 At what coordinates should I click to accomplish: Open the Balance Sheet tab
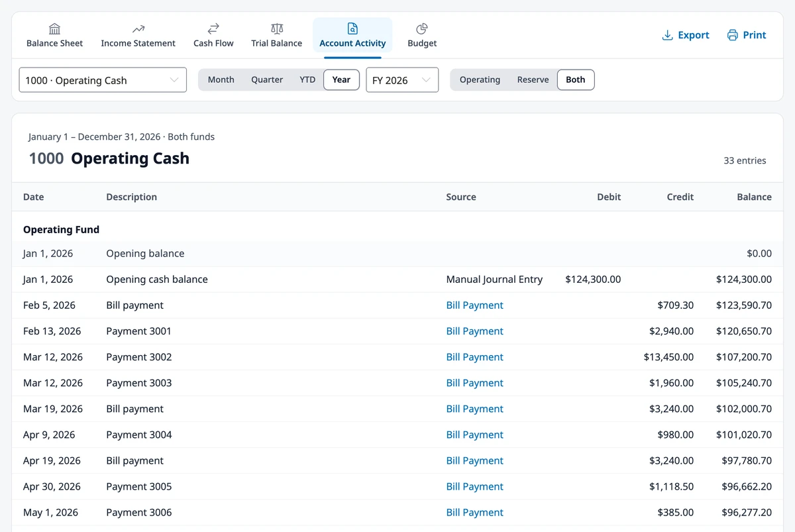[54, 35]
